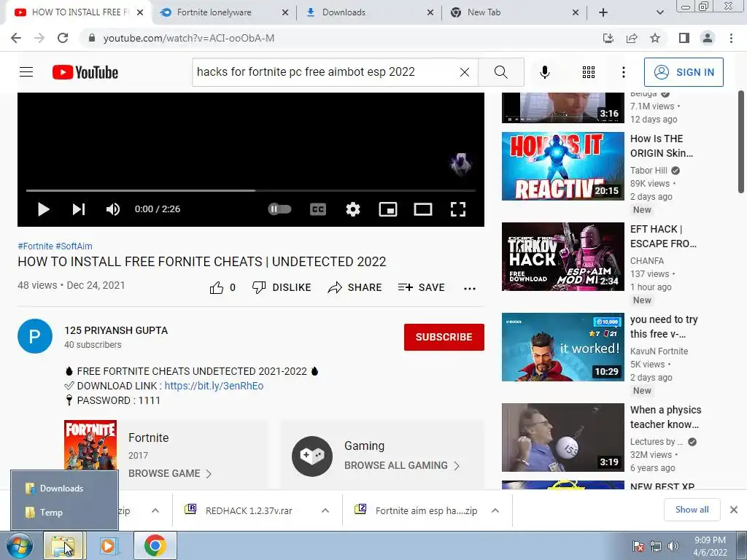Open the 'it worked!' v-bucks video thumbnail
747x560 pixels.
click(x=562, y=347)
